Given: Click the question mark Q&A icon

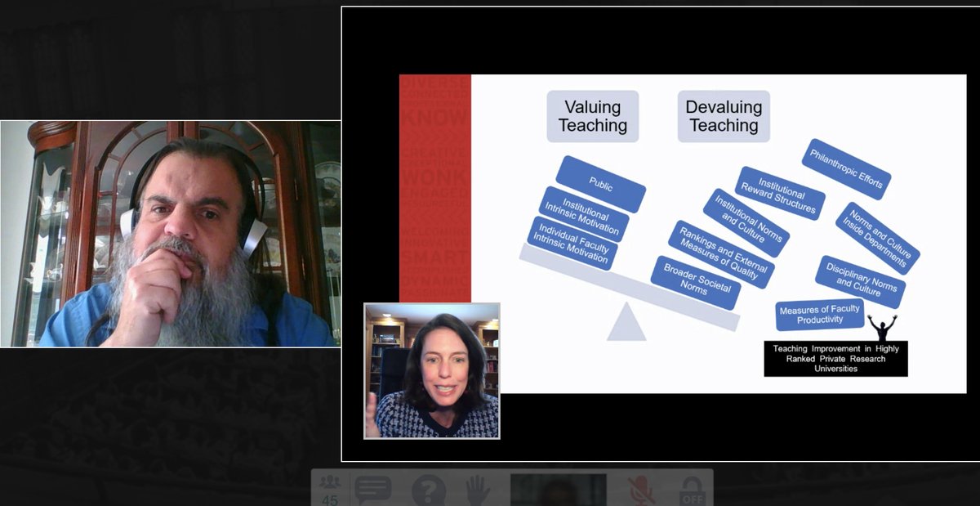Looking at the screenshot, I should [x=429, y=490].
